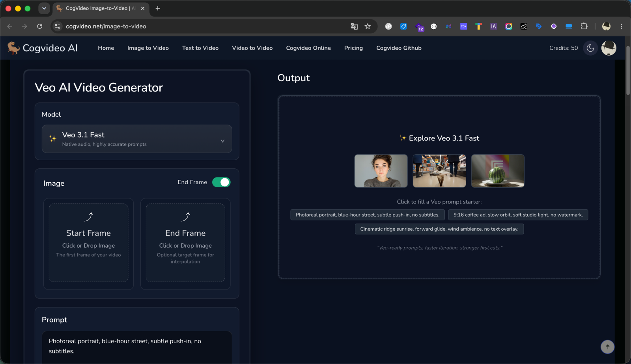631x364 pixels.
Task: Reload the page
Action: pos(39,26)
